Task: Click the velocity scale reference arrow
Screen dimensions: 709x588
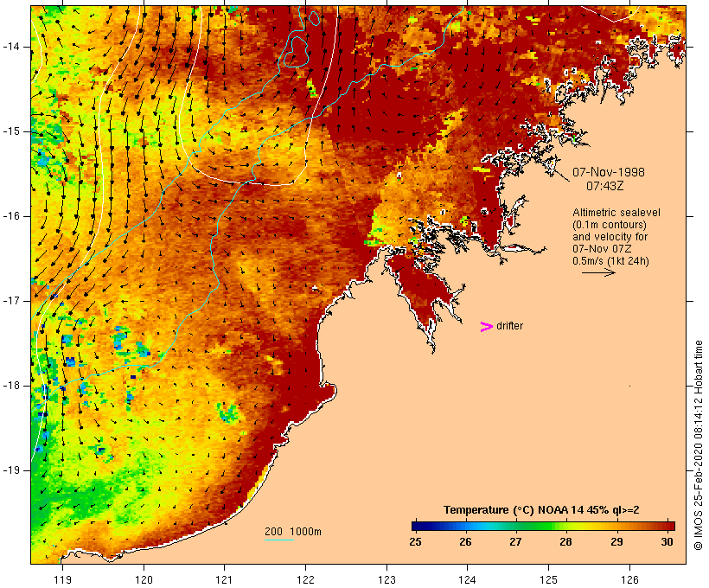Action: point(598,272)
